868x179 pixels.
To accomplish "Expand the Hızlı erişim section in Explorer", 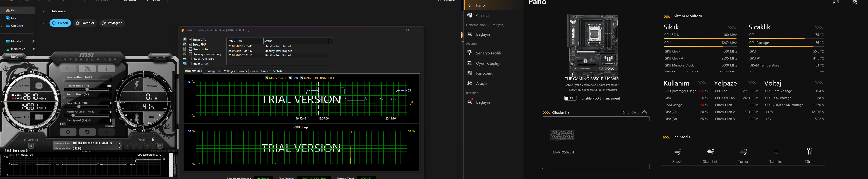I will coord(44,11).
